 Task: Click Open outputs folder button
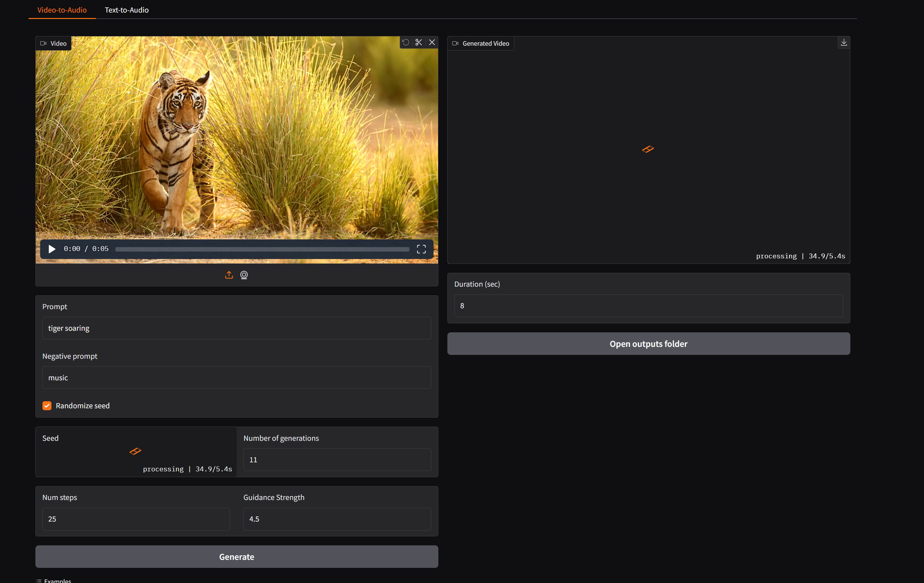[648, 344]
